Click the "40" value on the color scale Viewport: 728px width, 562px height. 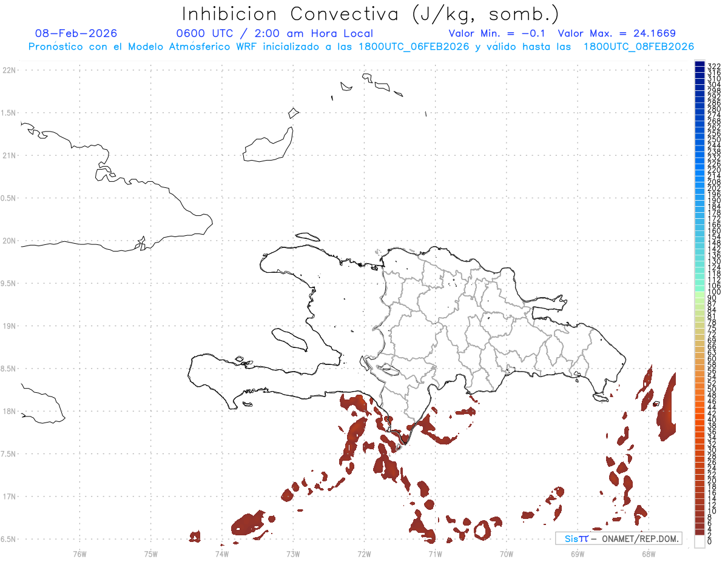click(712, 420)
